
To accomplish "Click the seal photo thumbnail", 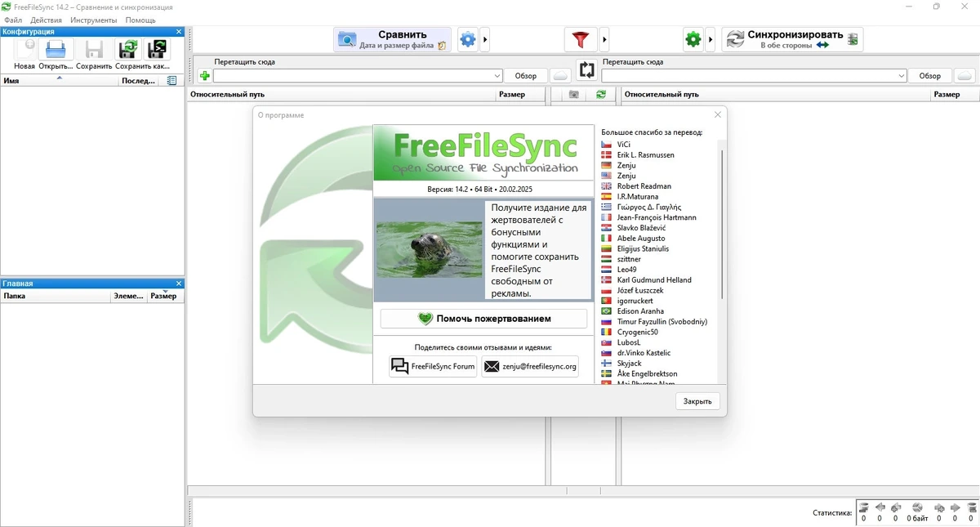I will (429, 249).
